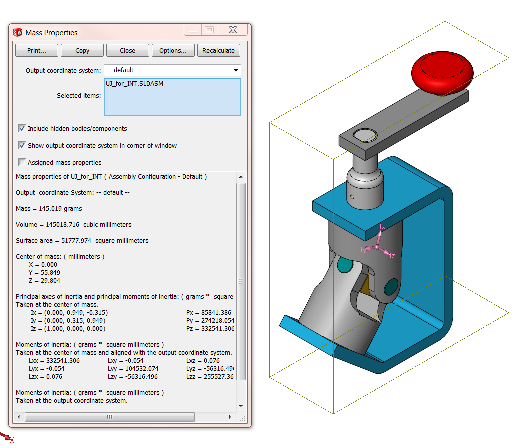This screenshot has height=448, width=530.
Task: Click the center of mass Y value
Action: point(45,273)
